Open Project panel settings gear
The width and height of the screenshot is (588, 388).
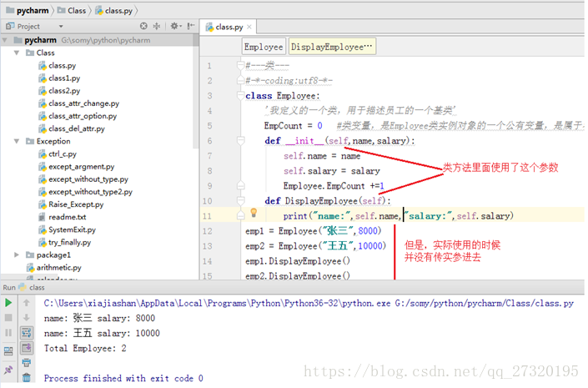pyautogui.click(x=175, y=26)
